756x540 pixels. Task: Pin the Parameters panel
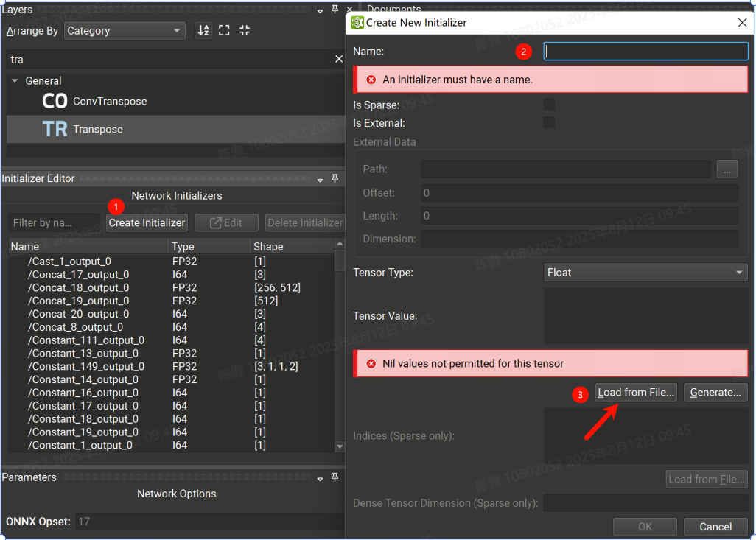(335, 477)
